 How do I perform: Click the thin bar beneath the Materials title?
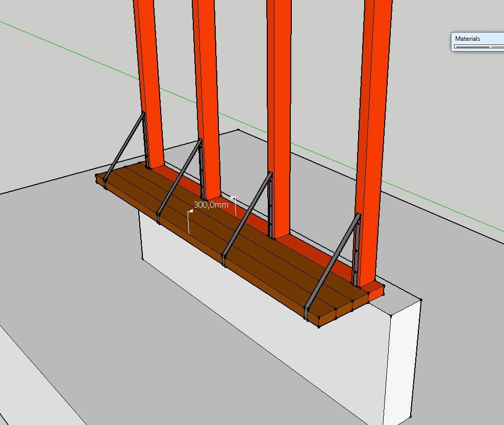(x=477, y=46)
